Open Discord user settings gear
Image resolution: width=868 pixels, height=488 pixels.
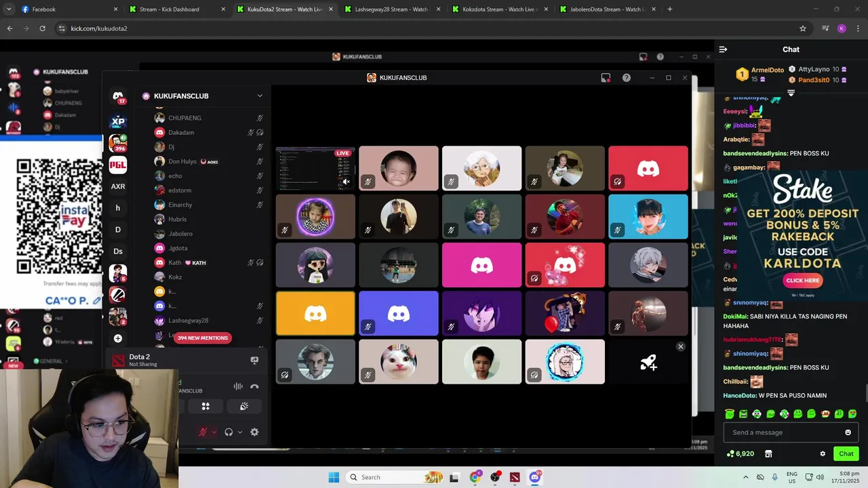254,432
